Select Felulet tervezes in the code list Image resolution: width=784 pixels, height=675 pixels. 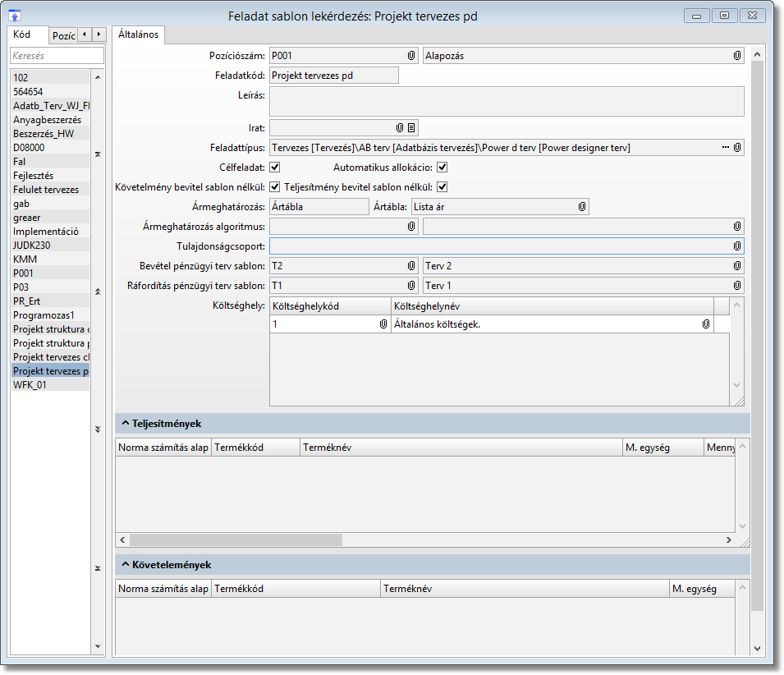47,190
